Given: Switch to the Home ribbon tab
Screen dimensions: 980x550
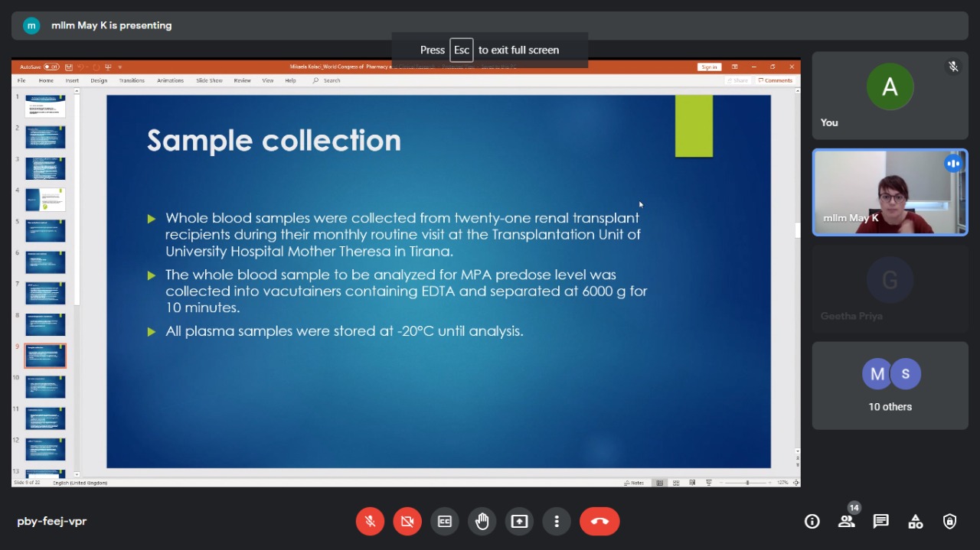Looking at the screenshot, I should pyautogui.click(x=46, y=80).
